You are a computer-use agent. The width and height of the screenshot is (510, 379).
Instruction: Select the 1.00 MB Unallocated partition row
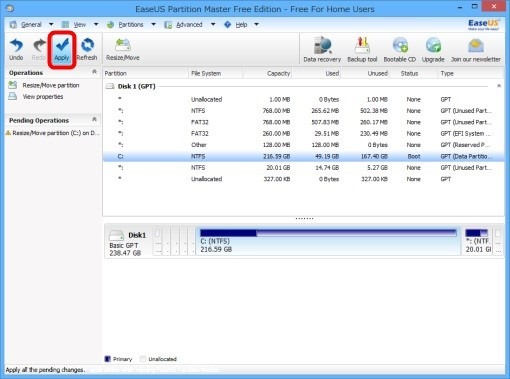coord(303,99)
